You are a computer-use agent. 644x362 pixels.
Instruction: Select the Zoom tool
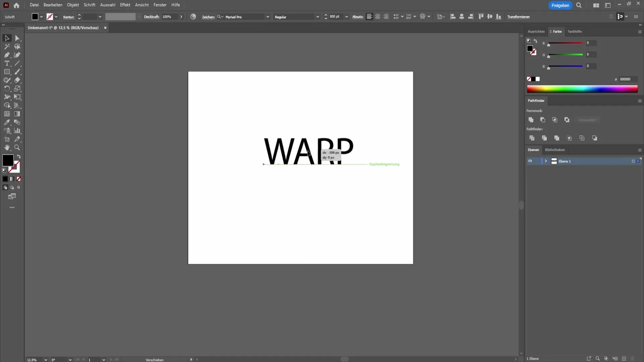point(17,147)
